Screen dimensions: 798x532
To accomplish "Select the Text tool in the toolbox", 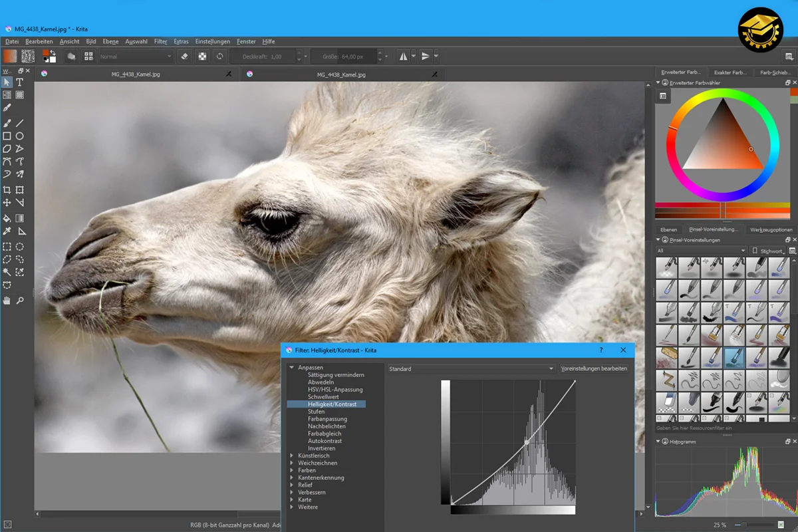I will point(20,82).
